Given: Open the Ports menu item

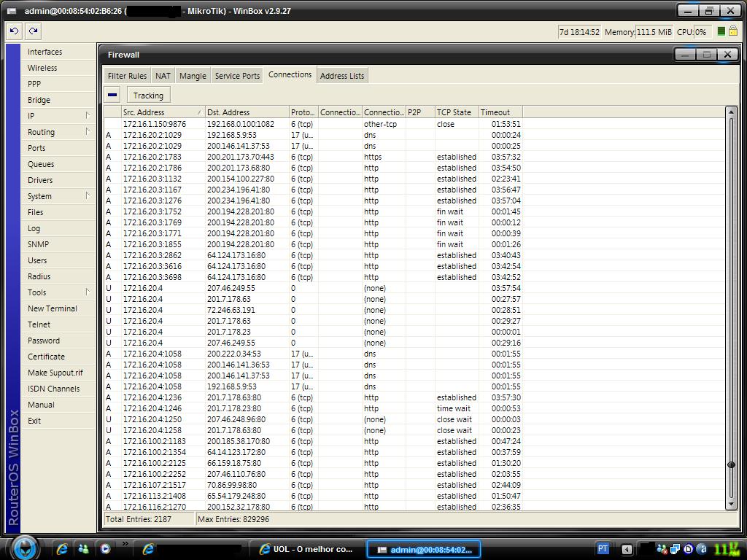Looking at the screenshot, I should [x=58, y=148].
